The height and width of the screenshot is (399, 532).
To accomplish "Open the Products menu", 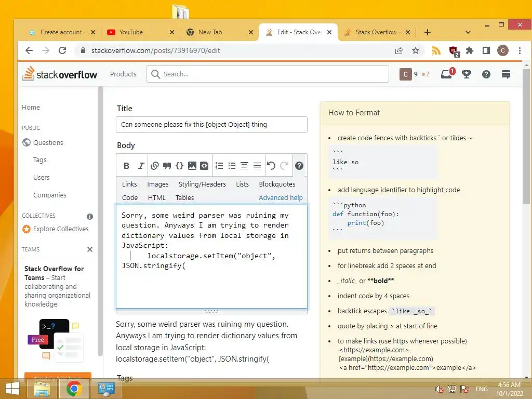I will click(x=123, y=74).
